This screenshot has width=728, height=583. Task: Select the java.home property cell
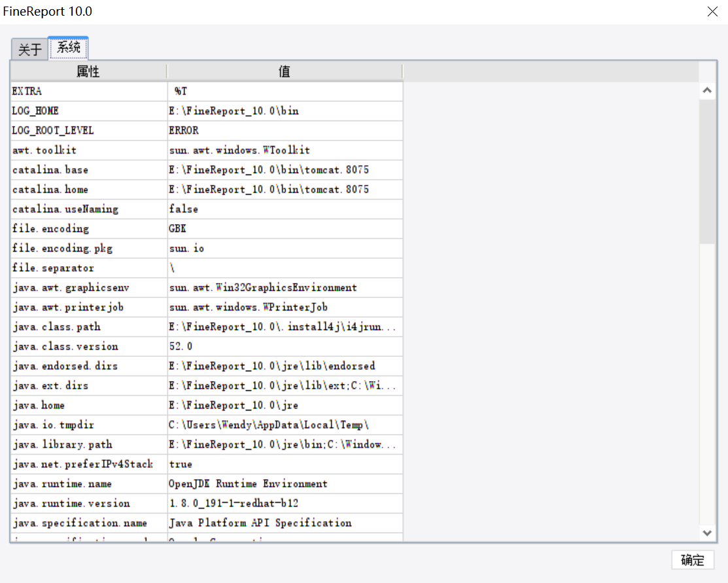89,405
